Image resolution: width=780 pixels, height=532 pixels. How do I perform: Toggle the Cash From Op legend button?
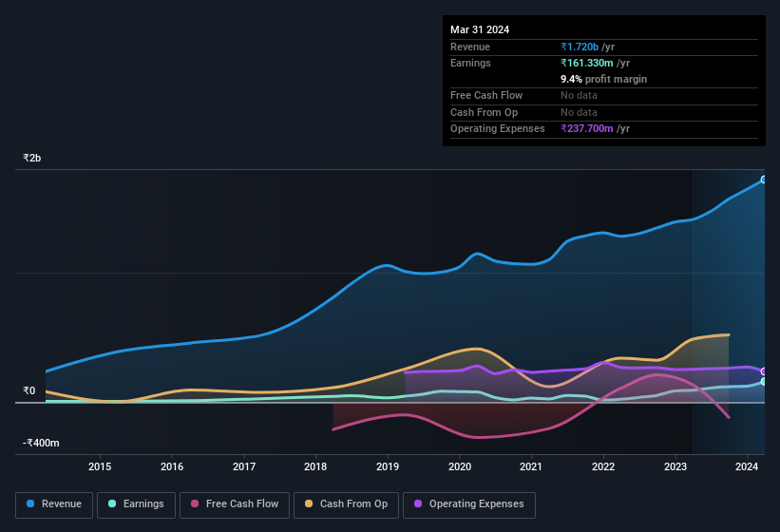(346, 504)
